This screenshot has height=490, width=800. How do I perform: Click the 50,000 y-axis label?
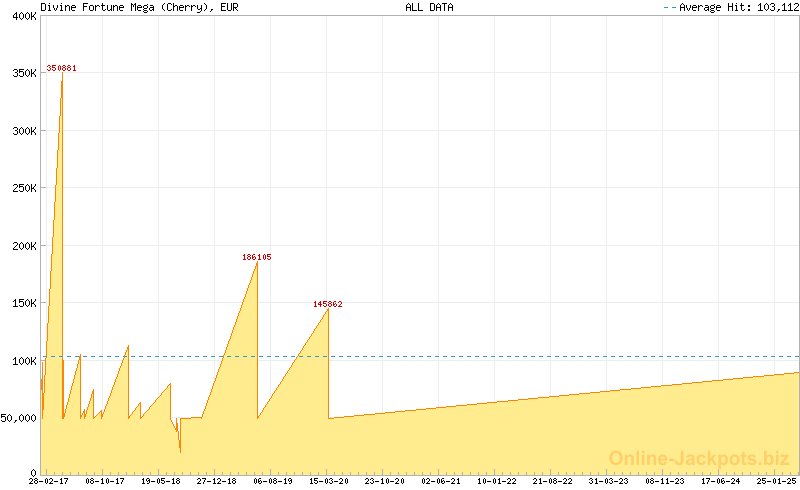coord(19,418)
